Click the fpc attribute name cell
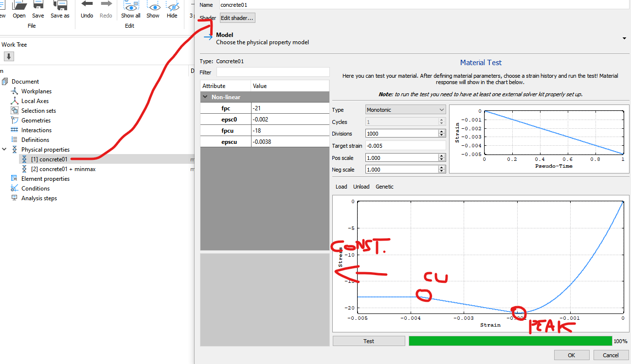The image size is (631, 364). click(x=226, y=108)
